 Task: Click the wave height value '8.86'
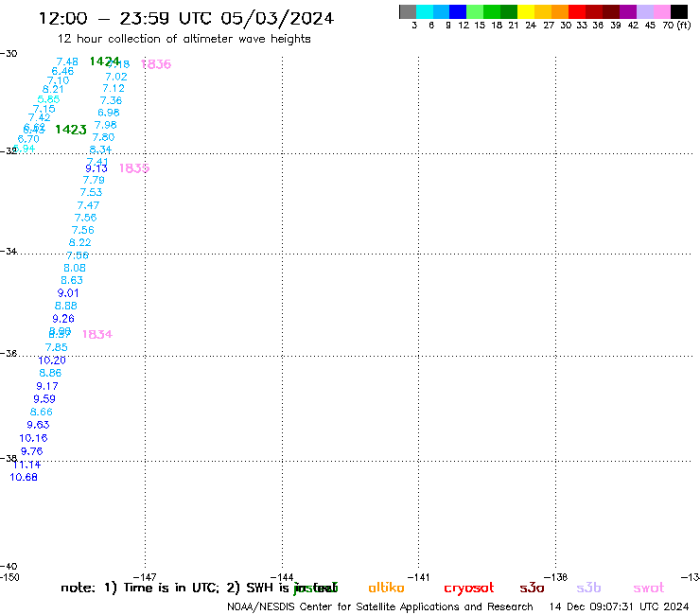click(x=50, y=373)
